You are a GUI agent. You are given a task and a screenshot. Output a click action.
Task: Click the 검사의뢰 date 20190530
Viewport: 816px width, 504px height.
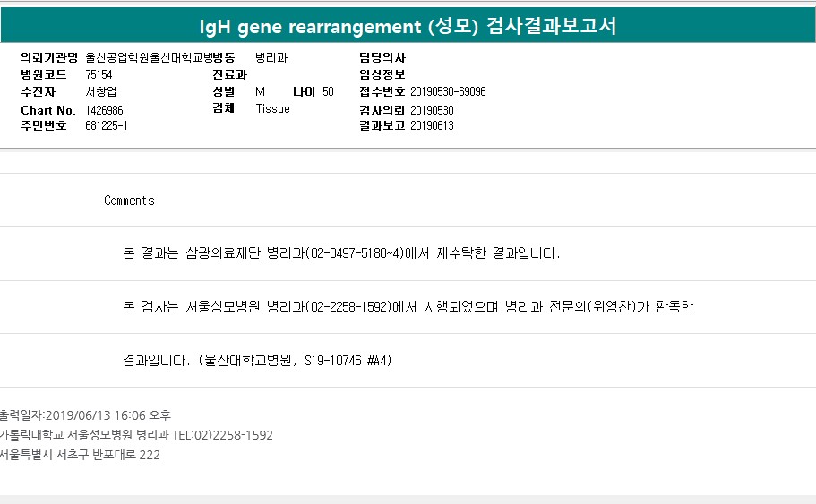point(432,109)
